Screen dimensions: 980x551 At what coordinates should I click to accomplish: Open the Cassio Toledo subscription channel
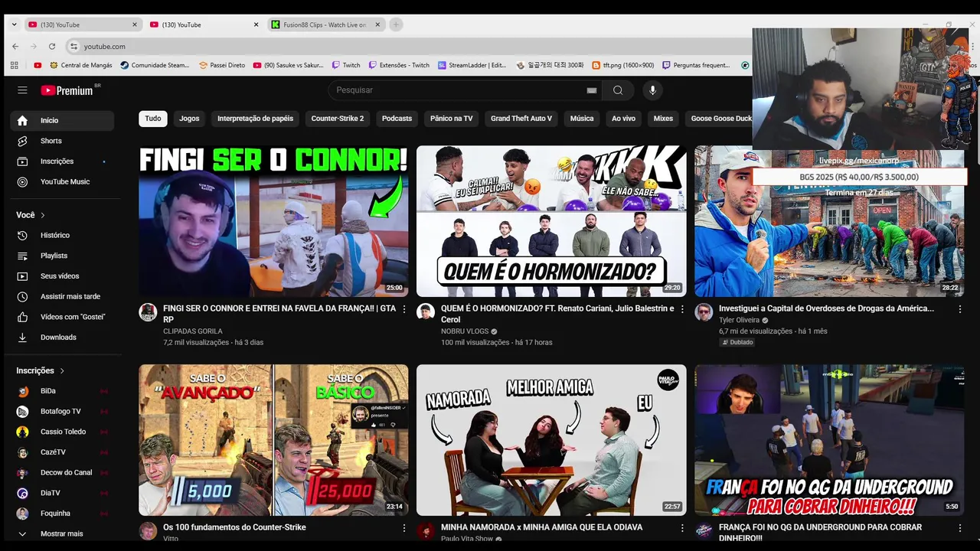(62, 432)
